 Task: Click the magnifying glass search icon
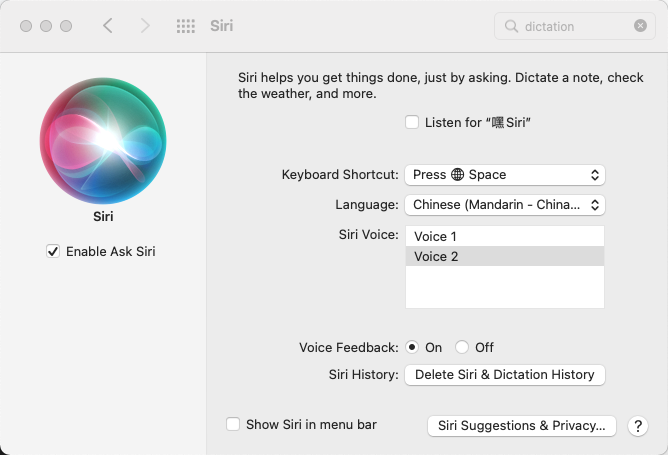[x=511, y=26]
